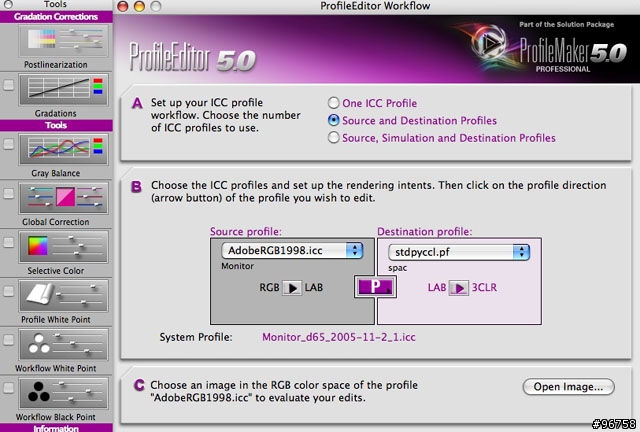Enable the Profile White Point checkbox
The width and height of the screenshot is (640, 432).
tap(9, 291)
